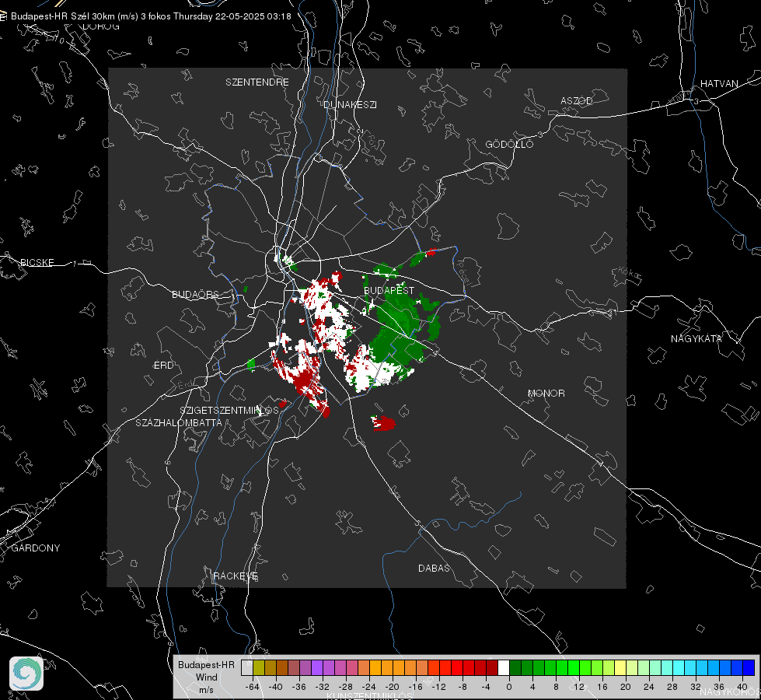761x700 pixels.
Task: Click the swirl weather service logo
Action: 26,674
